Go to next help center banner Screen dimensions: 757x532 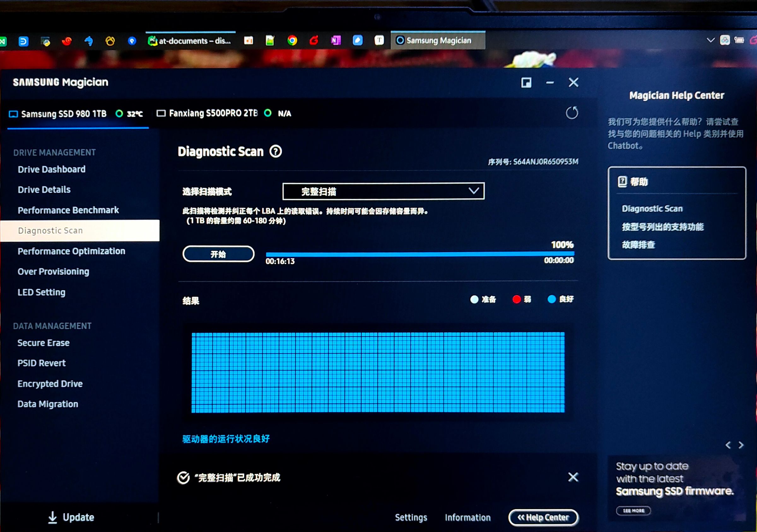(741, 445)
